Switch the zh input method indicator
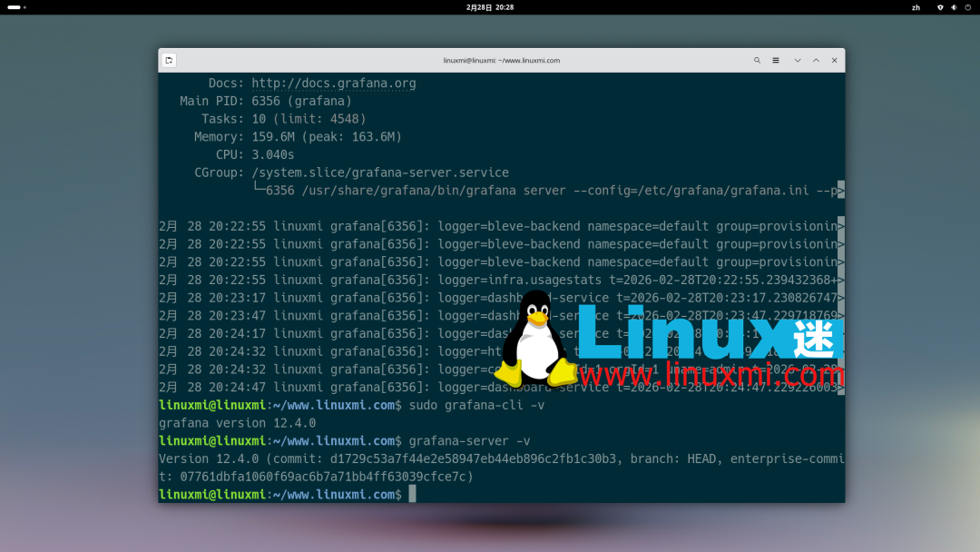The height and width of the screenshot is (552, 980). coord(916,7)
